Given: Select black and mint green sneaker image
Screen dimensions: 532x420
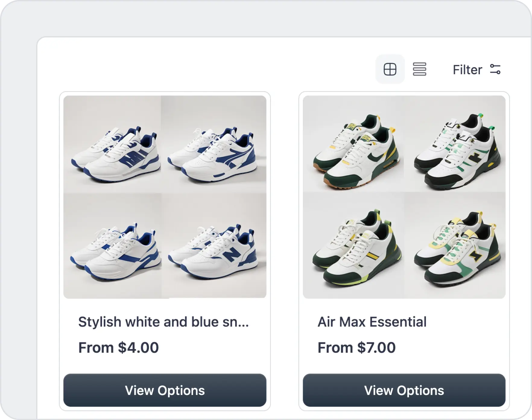Looking at the screenshot, I should [x=455, y=144].
